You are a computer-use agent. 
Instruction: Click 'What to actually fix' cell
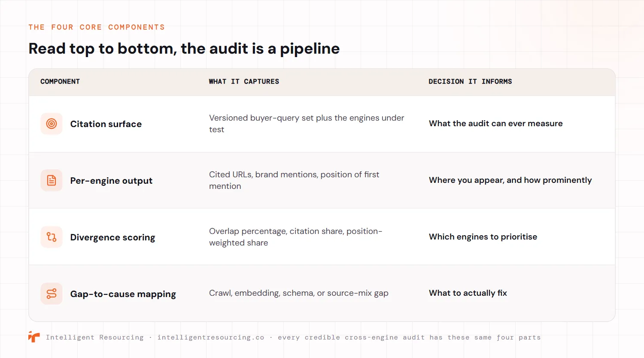pyautogui.click(x=468, y=293)
